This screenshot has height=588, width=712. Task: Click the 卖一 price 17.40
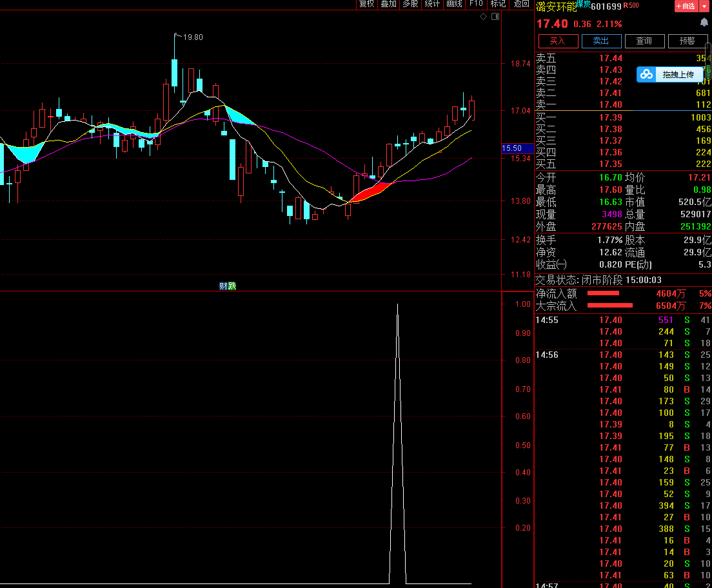(x=611, y=104)
